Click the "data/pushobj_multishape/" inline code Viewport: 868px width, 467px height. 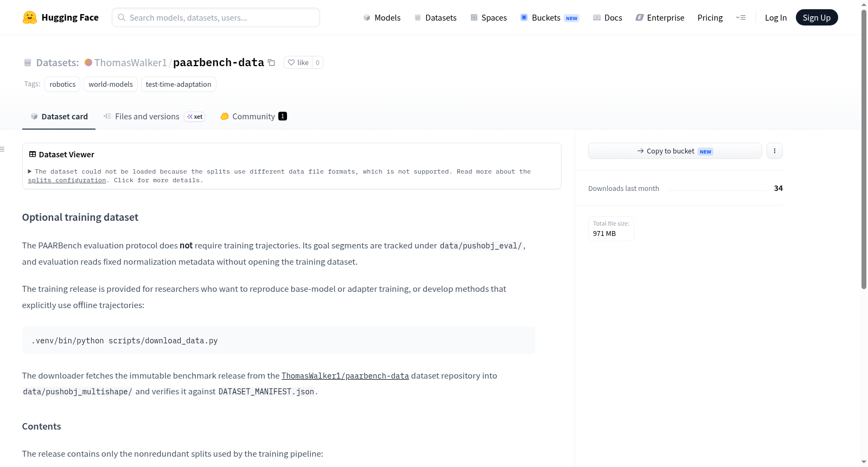point(78,392)
